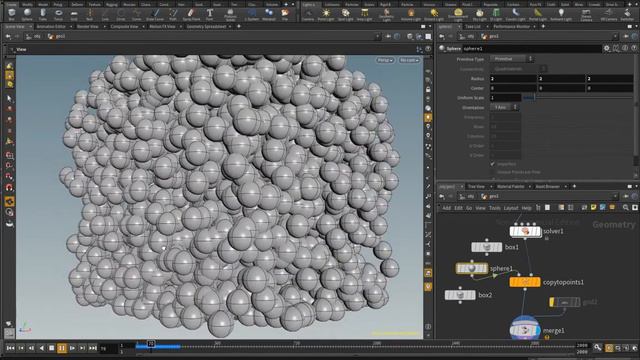
Task: Select the Snap (magnet) tool in viewport toolbar
Action: tap(9, 187)
